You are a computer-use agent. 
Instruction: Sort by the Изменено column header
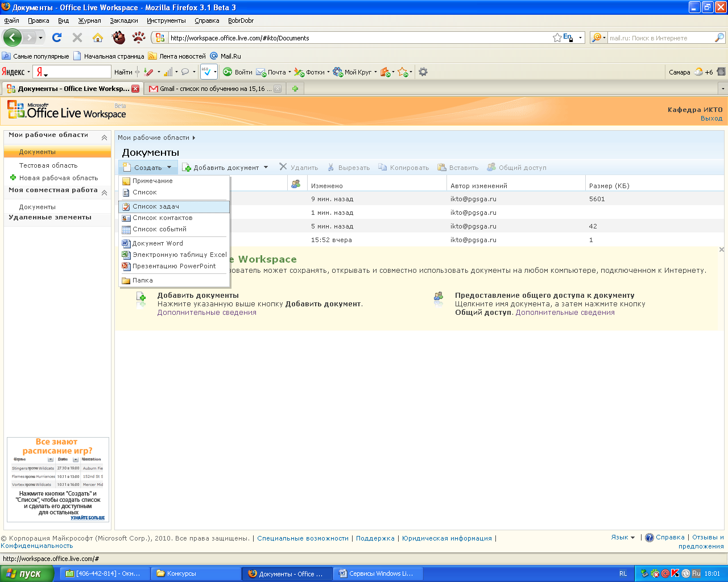click(x=327, y=186)
